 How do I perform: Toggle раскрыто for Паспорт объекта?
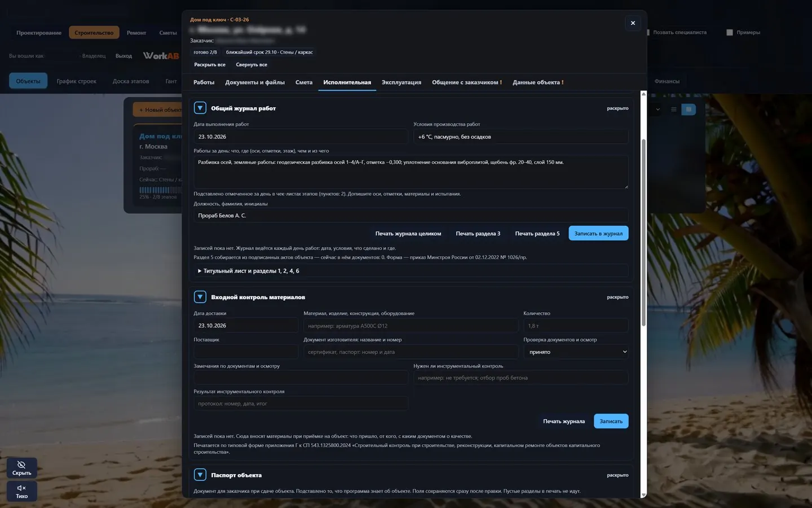(617, 475)
